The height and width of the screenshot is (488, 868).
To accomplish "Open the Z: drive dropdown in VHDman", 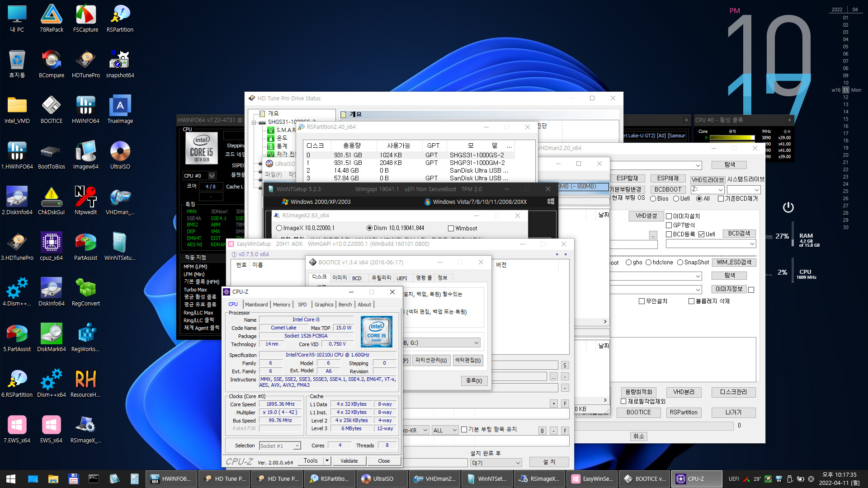I will (720, 190).
